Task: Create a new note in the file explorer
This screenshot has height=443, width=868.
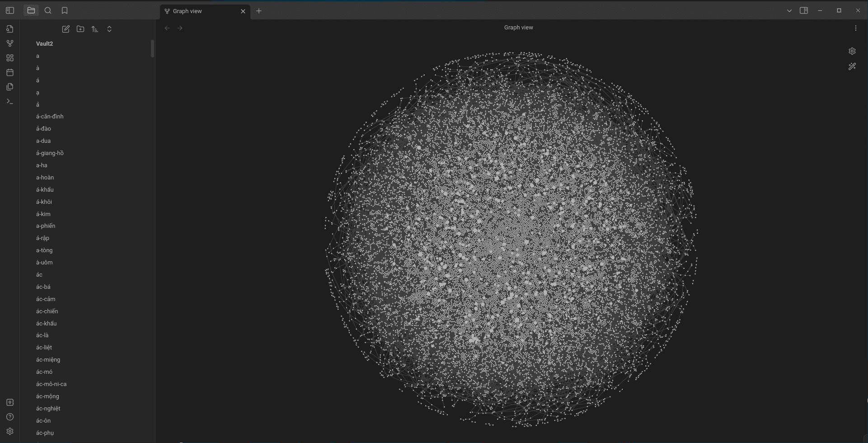Action: tap(66, 29)
